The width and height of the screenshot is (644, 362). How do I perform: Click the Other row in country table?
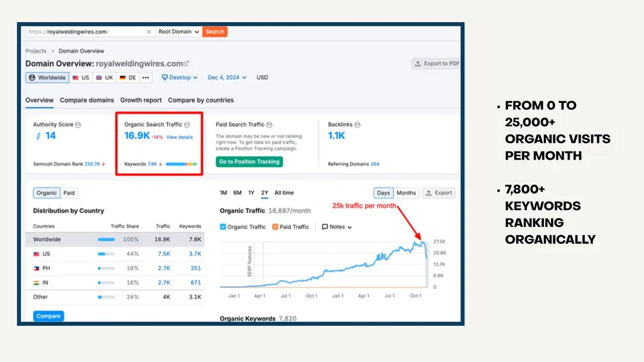tap(115, 297)
